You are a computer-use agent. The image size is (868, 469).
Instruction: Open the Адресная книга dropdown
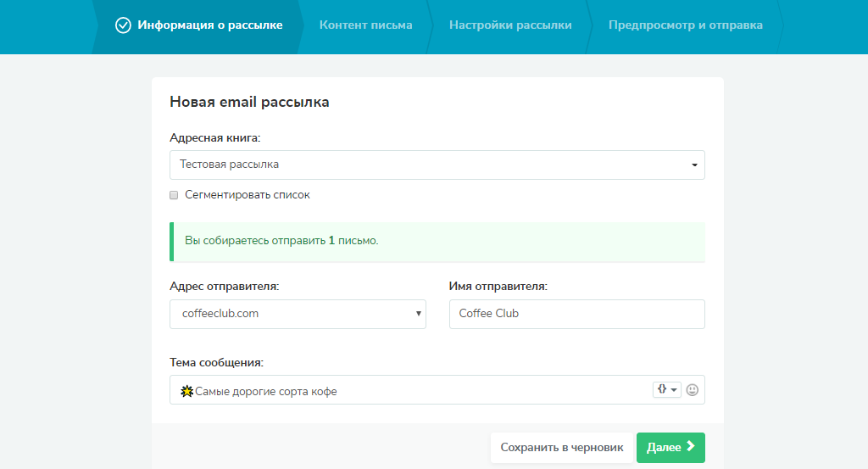[437, 165]
